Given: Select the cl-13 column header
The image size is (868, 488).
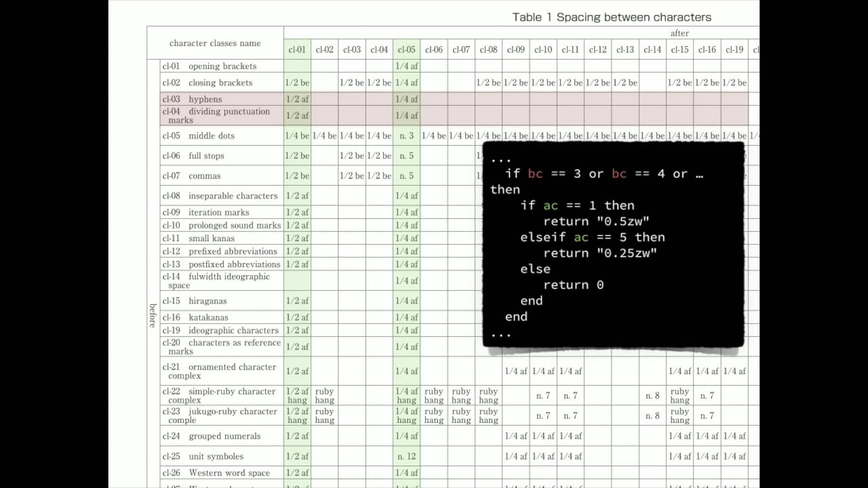Looking at the screenshot, I should (625, 49).
